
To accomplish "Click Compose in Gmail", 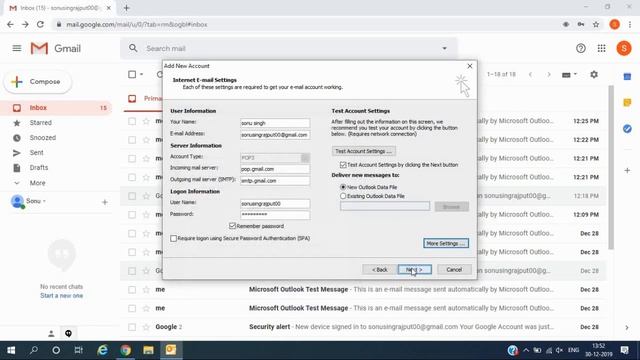I will 38,82.
